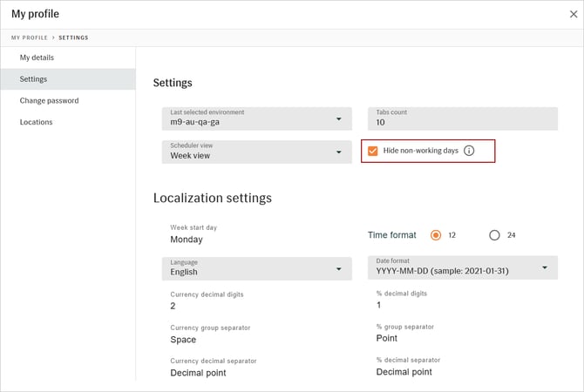
Task: Select the 12-hour time format radio
Action: point(436,235)
